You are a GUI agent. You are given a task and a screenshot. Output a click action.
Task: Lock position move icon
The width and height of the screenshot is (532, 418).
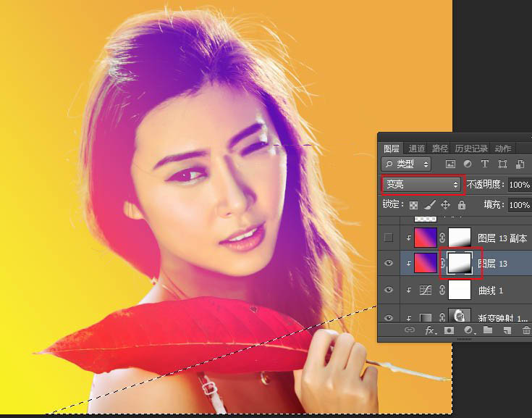(445, 205)
